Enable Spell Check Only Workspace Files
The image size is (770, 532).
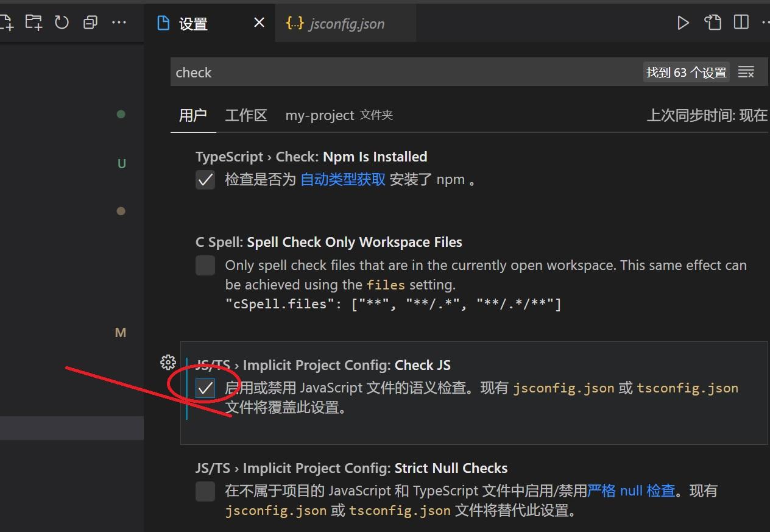click(205, 265)
